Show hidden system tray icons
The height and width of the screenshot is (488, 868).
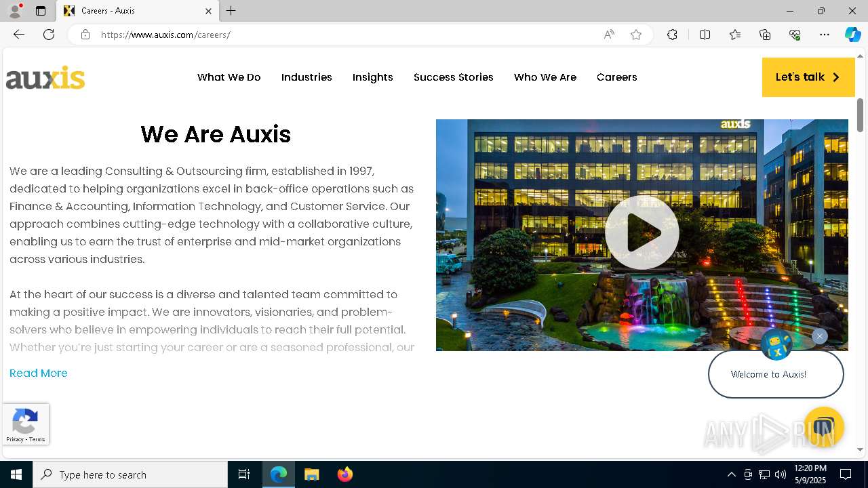click(731, 474)
